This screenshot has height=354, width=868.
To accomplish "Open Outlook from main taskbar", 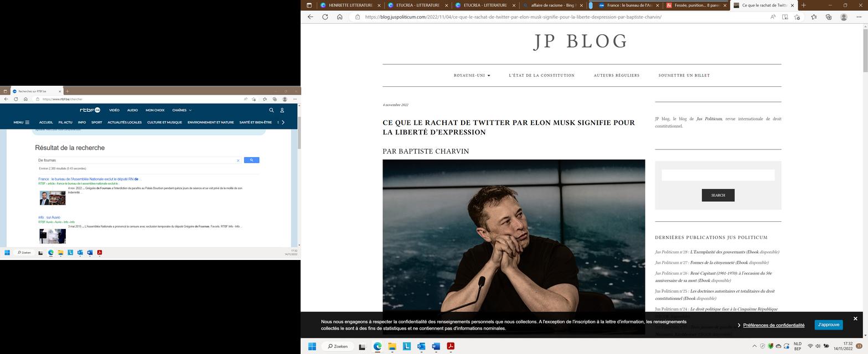I will (x=421, y=346).
